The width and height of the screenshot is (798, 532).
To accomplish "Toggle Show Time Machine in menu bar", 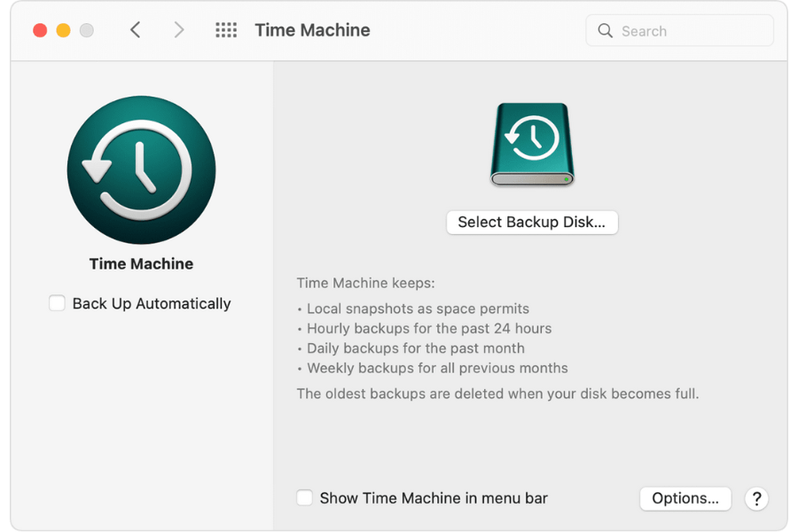I will (304, 497).
